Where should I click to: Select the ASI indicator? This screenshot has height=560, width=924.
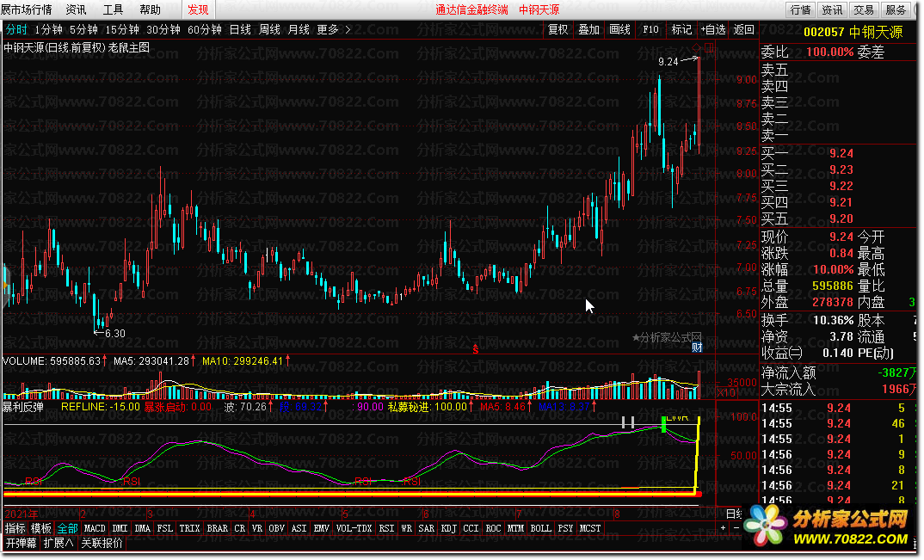pyautogui.click(x=299, y=529)
